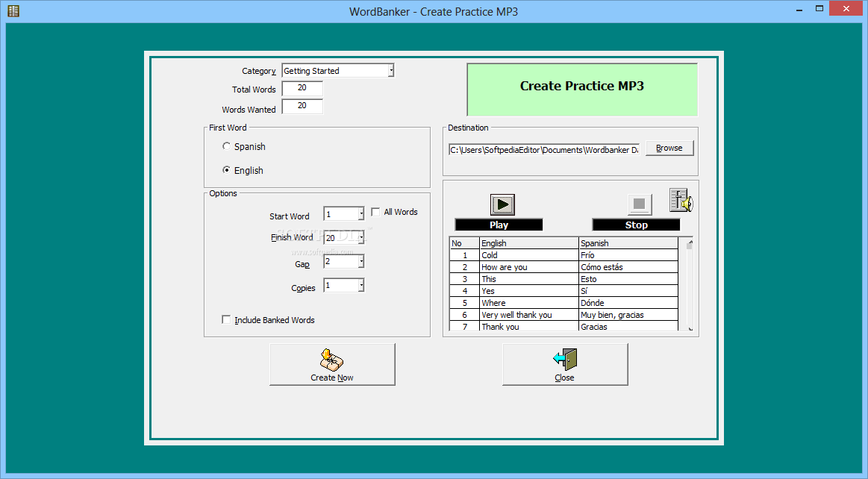Select the 'How are you' cell
Image resolution: width=868 pixels, height=479 pixels.
[528, 267]
